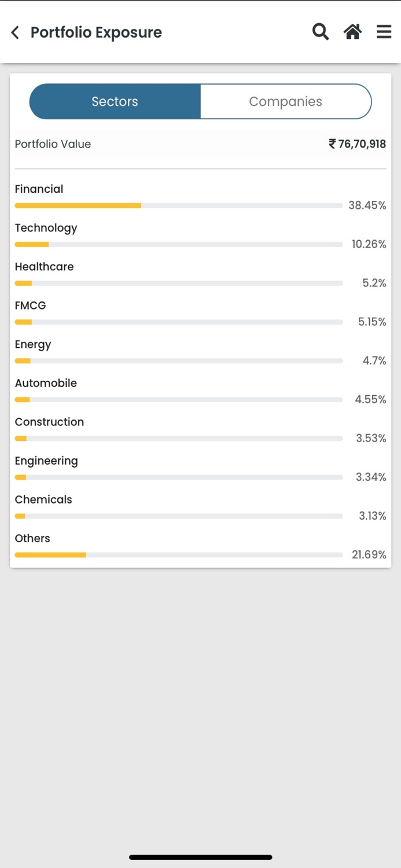
Task: Click the Others sector progress bar
Action: pos(178,555)
